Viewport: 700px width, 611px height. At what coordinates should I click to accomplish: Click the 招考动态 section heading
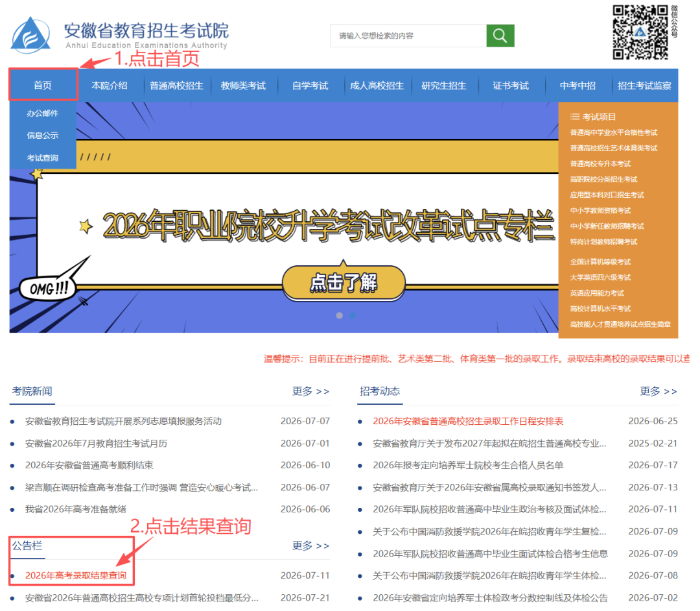pos(380,391)
